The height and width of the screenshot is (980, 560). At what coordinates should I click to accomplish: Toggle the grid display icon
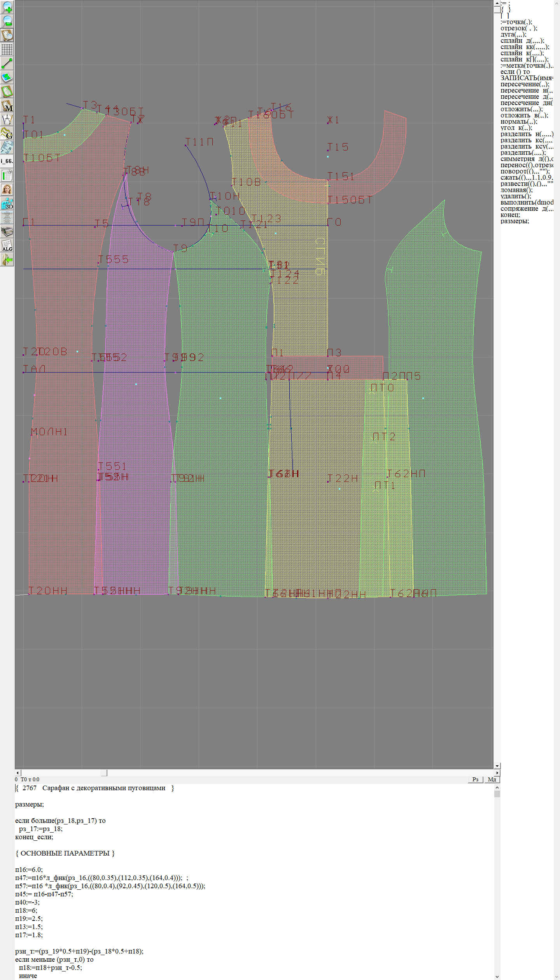click(7, 49)
